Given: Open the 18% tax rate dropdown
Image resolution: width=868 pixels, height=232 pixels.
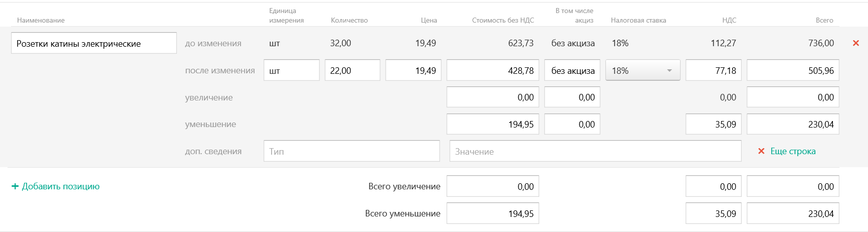Looking at the screenshot, I should [x=642, y=70].
